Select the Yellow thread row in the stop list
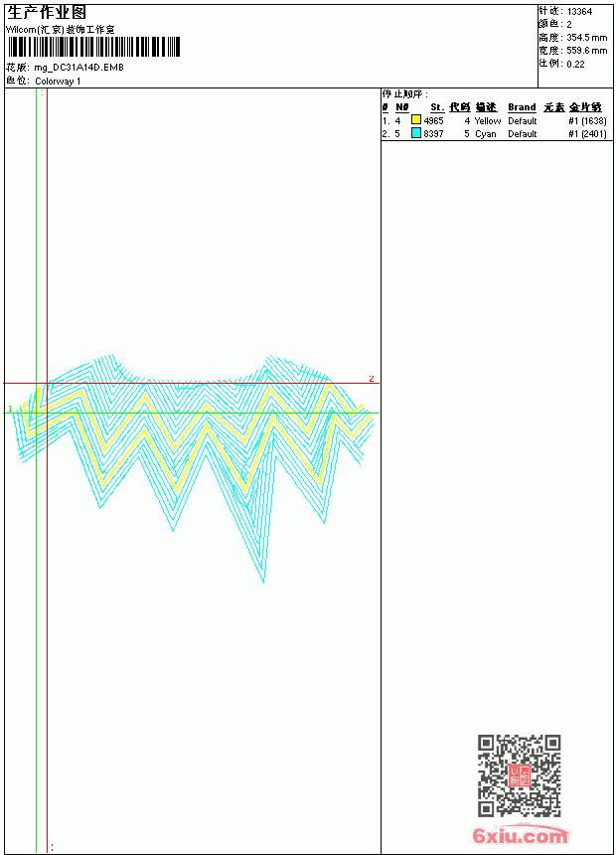 click(x=495, y=120)
